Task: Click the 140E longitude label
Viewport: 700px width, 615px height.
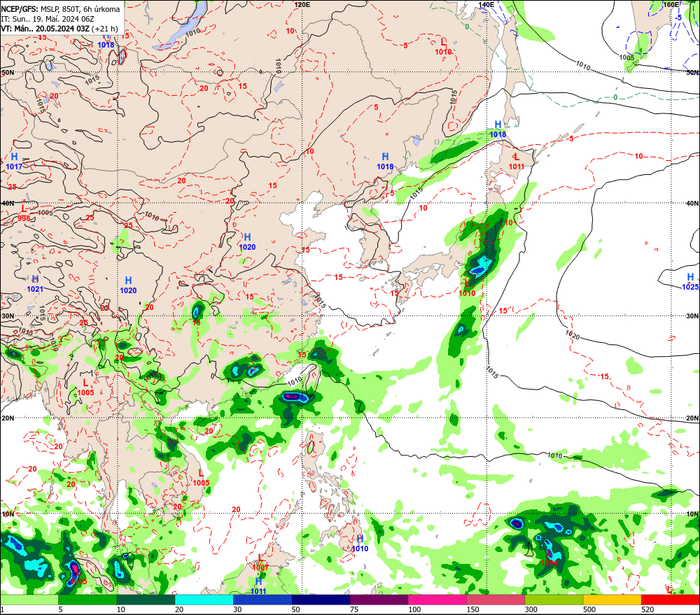Action: (x=486, y=4)
